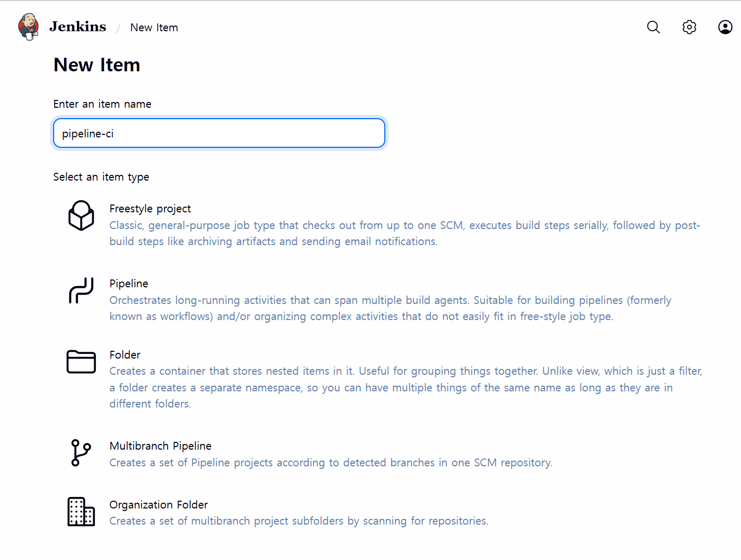Click the Organization Folder building icon
This screenshot has width=741, height=560.
click(81, 512)
